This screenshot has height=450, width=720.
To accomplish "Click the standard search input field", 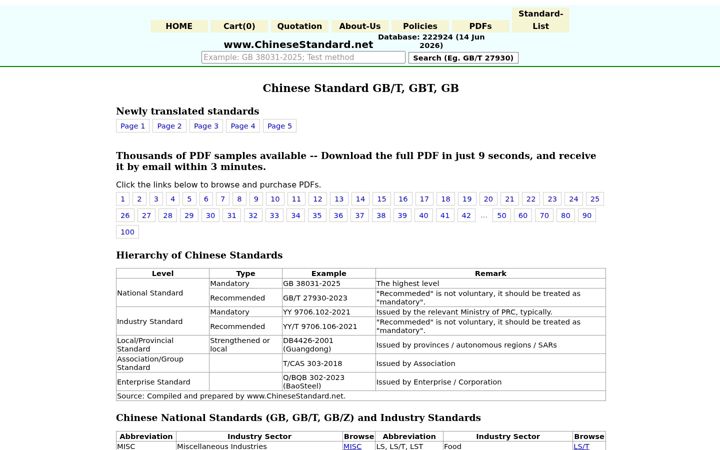I will (303, 57).
